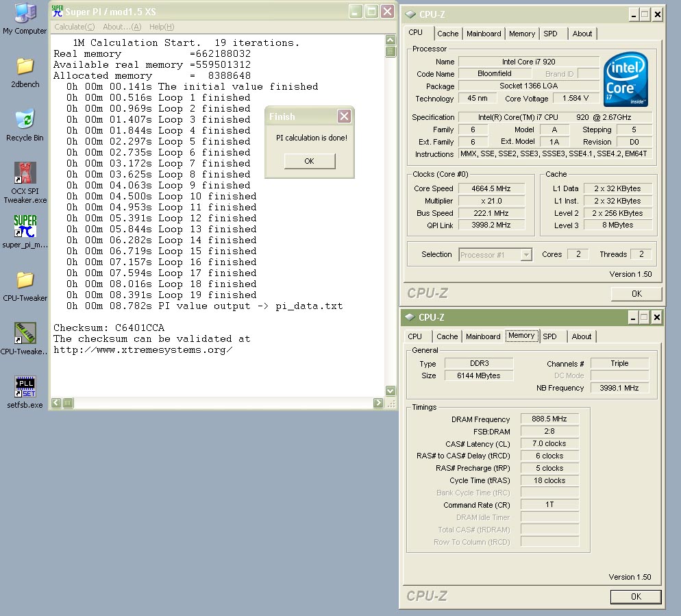Screen dimensions: 681x616
Task: Switch to SPD tab in lower CPU-Z
Action: point(549,336)
